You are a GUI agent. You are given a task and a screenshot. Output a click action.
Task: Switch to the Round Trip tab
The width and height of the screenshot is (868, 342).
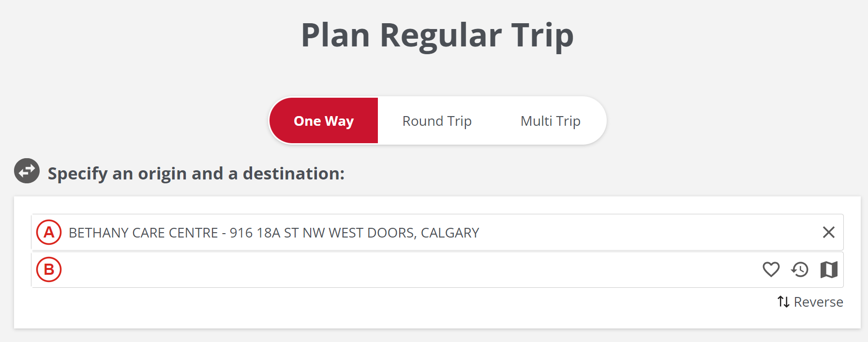pos(436,120)
